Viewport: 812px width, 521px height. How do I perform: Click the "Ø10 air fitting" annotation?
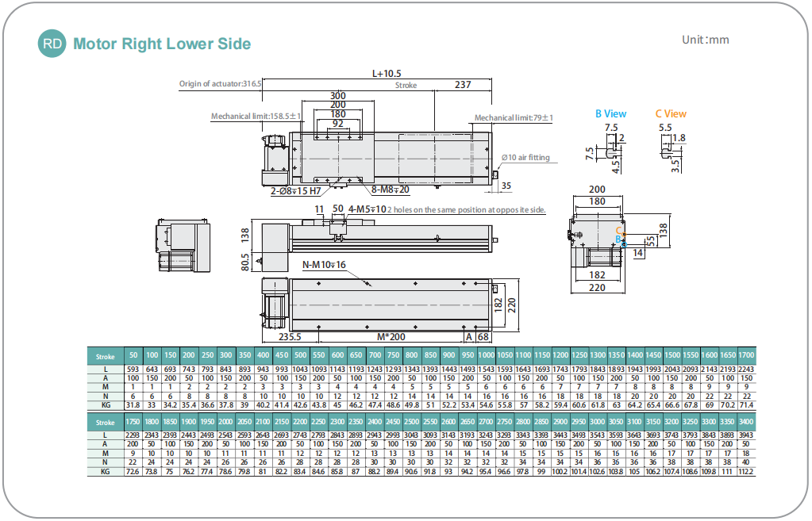(528, 158)
